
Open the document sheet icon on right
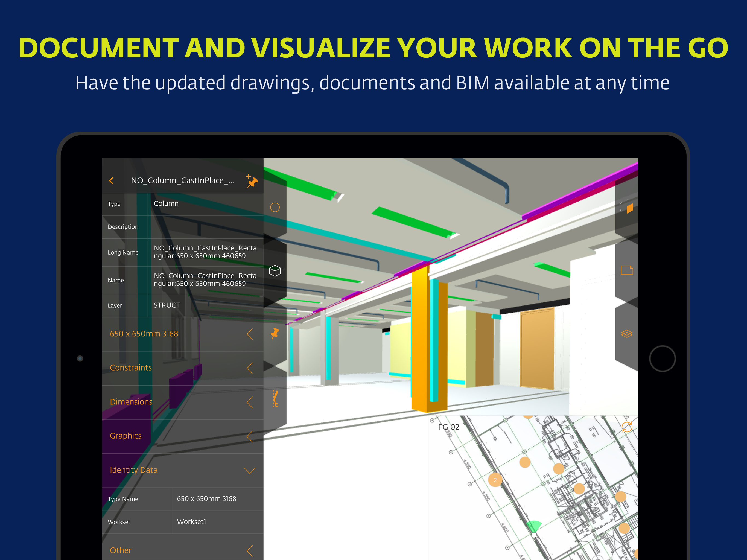[627, 270]
